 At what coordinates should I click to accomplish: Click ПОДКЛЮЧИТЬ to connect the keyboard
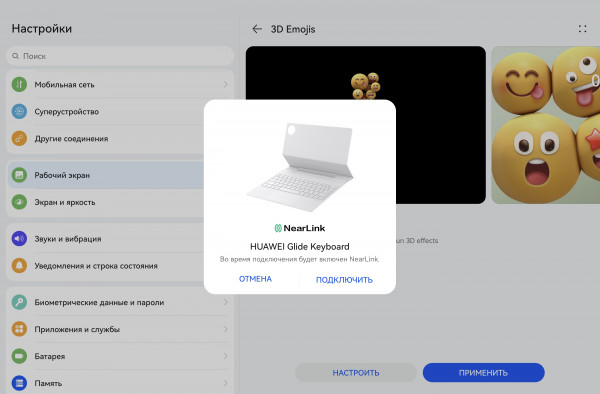(x=344, y=280)
